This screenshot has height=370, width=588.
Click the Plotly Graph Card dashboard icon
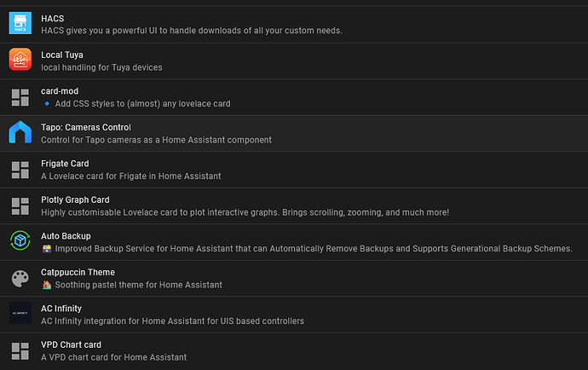[x=20, y=206]
